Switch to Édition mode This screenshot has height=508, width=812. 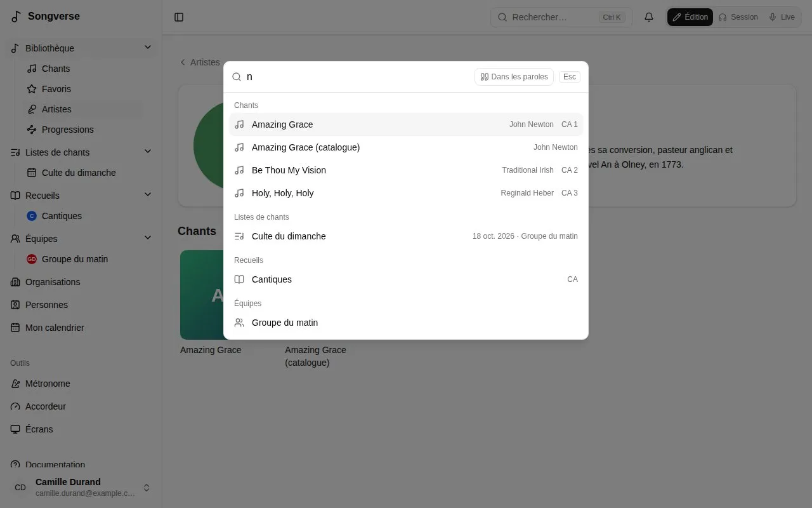[690, 17]
